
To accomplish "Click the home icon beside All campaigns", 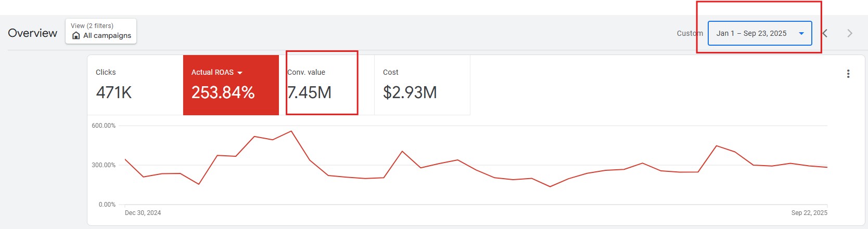I will tap(76, 35).
